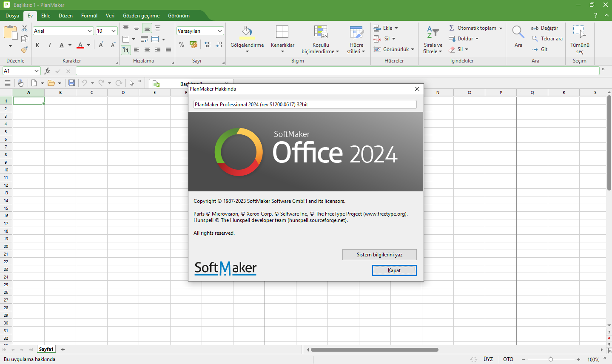Toggle bold K formatting

point(37,45)
